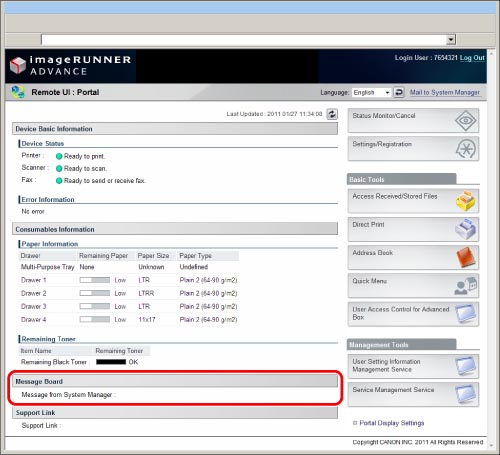500x455 pixels.
Task: Click the Direct Print printer icon
Action: [466, 229]
